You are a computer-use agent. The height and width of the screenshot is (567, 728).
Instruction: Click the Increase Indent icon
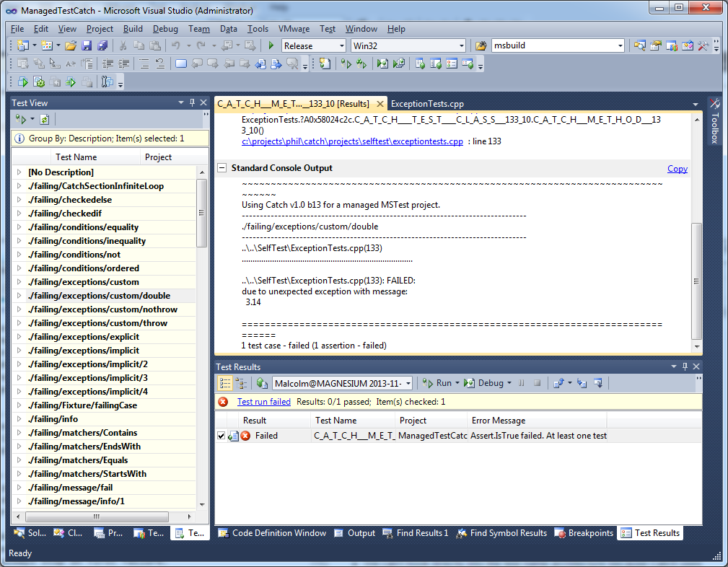(x=124, y=63)
